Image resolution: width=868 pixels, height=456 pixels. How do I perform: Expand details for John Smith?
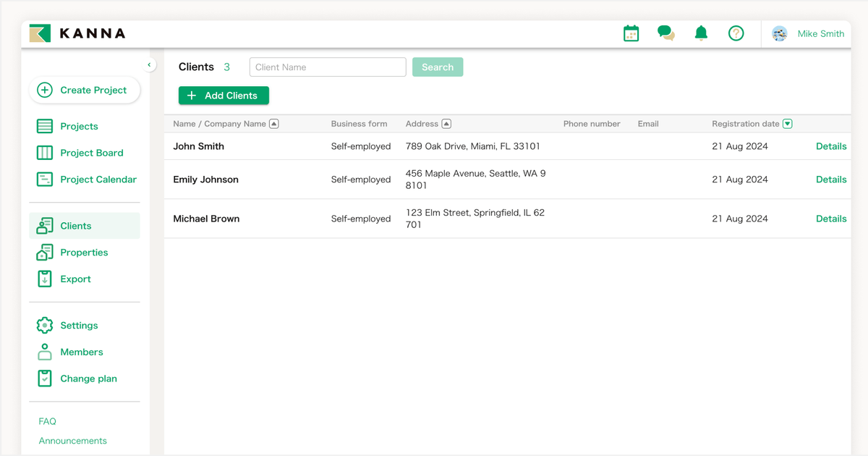[x=830, y=145]
